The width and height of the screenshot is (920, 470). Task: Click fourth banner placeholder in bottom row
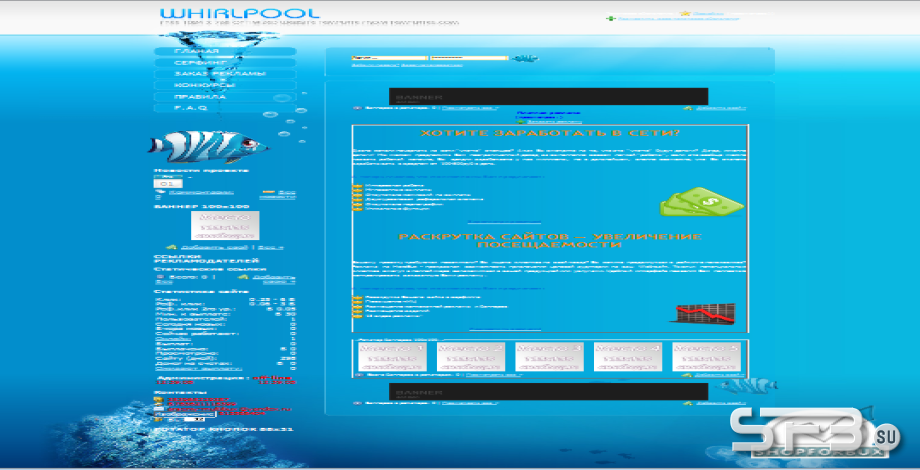[628, 357]
